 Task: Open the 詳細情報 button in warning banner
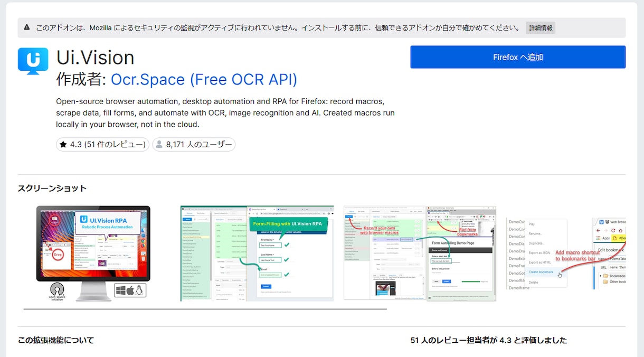coord(541,28)
